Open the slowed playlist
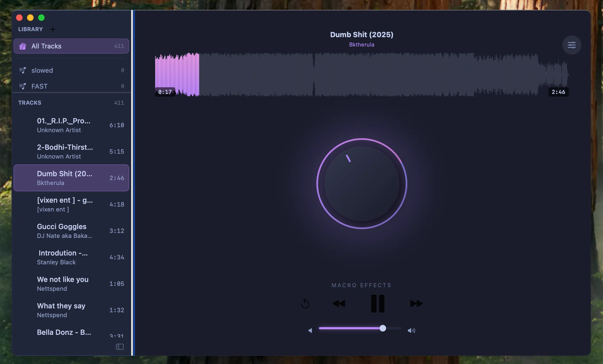This screenshot has height=364, width=603. 55,70
